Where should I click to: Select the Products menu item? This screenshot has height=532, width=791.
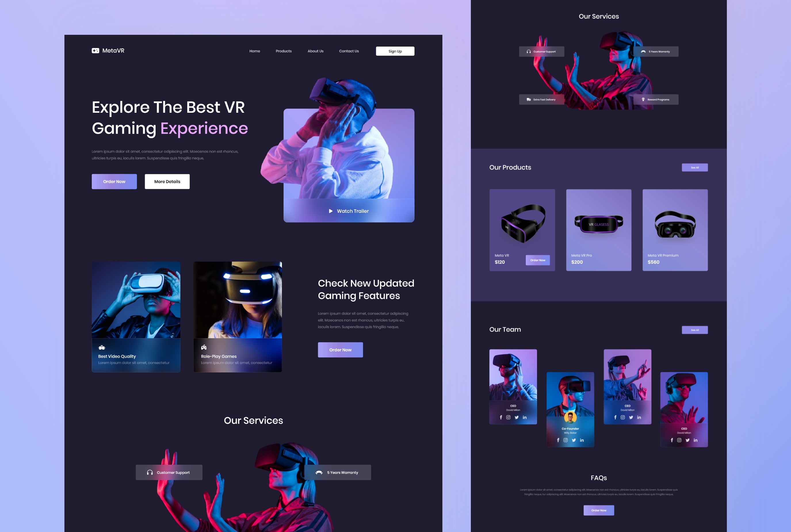click(283, 51)
